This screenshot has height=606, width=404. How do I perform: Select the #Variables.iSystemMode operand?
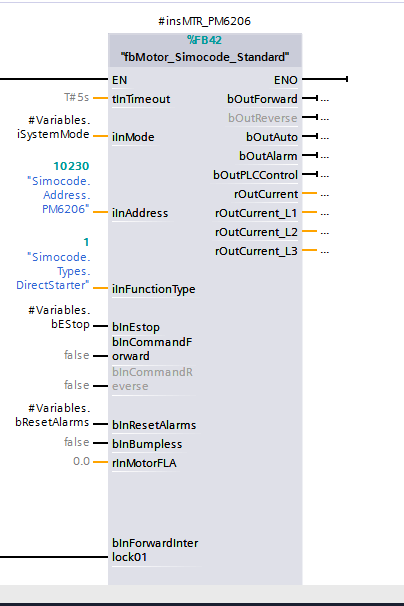coord(53,127)
